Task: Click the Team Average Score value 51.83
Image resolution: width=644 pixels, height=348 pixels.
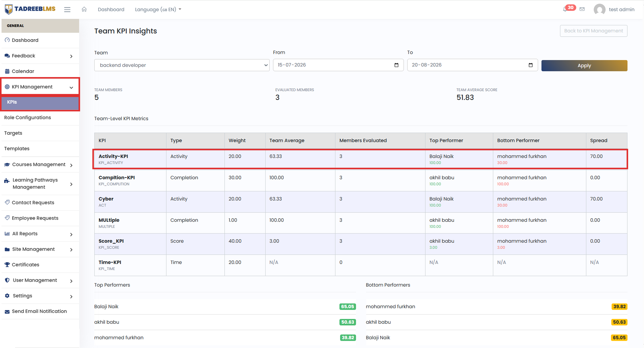Action: point(465,97)
